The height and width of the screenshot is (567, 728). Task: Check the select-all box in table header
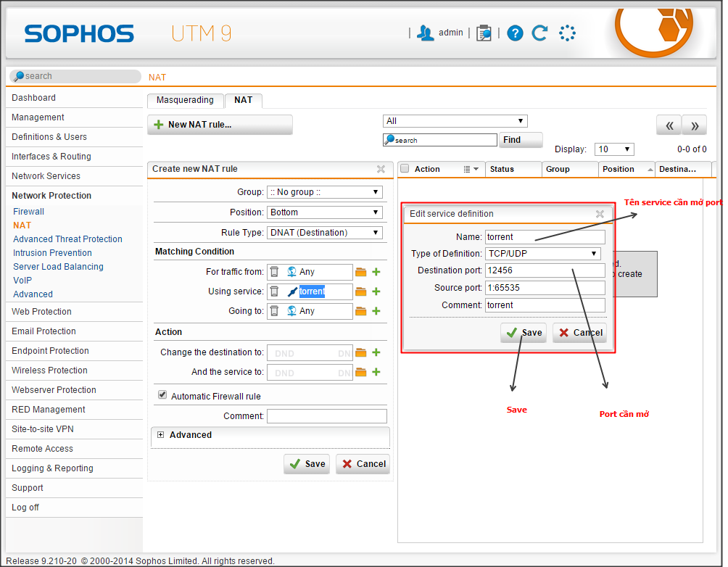[405, 169]
